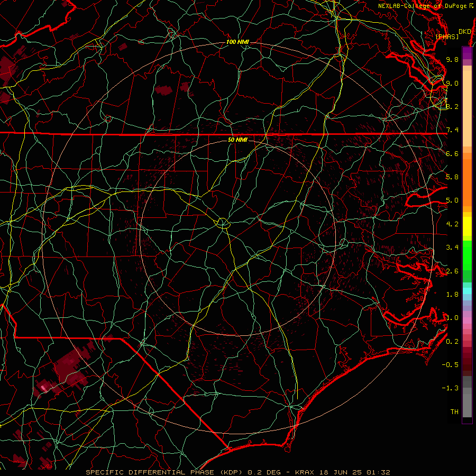The image size is (476, 476).
Task: Click the purple segment atop the color bar
Action: (x=467, y=53)
